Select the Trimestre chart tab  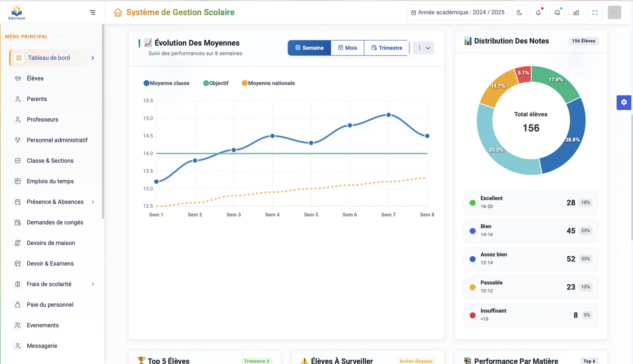point(387,48)
